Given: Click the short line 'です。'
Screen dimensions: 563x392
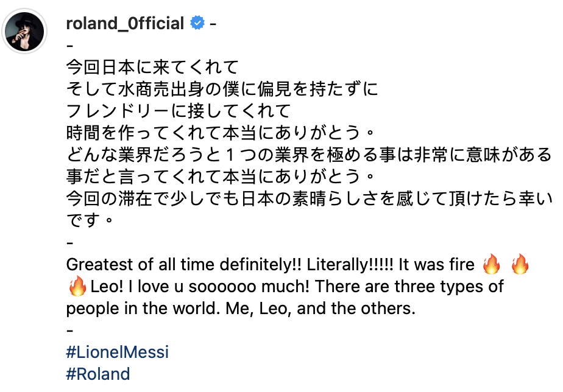Looking at the screenshot, I should point(90,220).
